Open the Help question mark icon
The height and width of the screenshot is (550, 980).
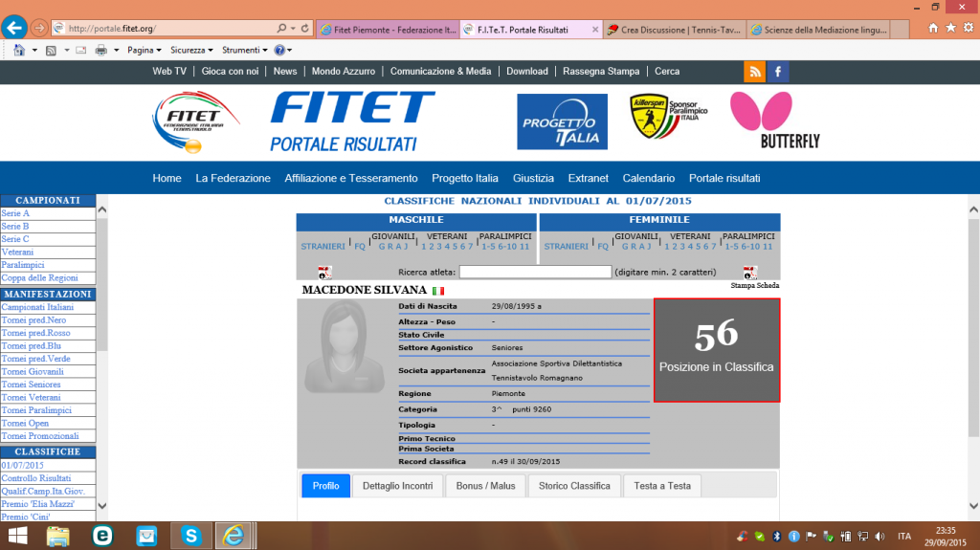point(280,50)
